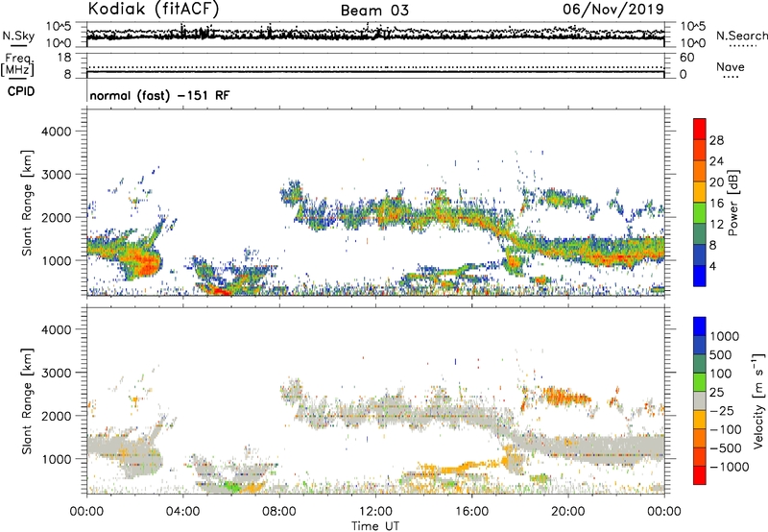Click the "12" power colorbar label
The image size is (768, 532).
pyautogui.click(x=716, y=225)
